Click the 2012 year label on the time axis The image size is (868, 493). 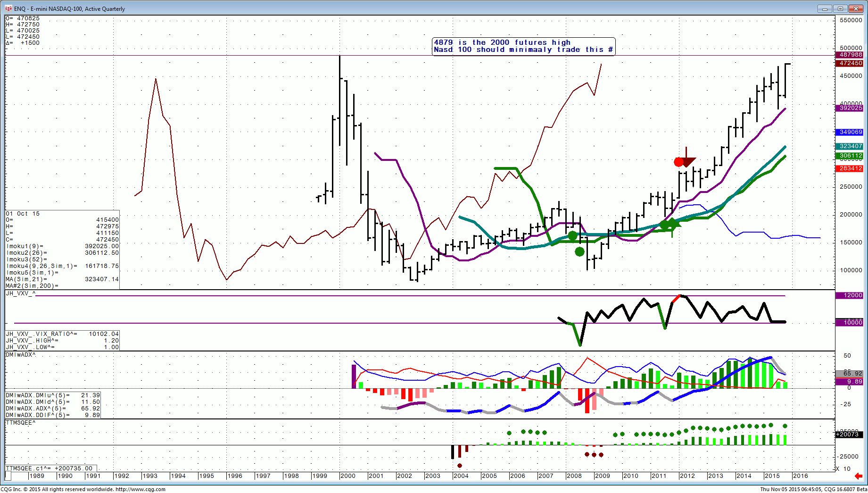click(687, 476)
